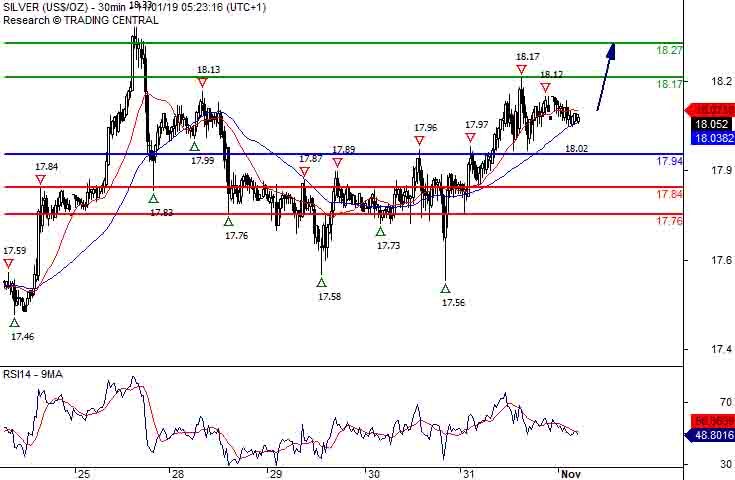Click the 'Nov' label on time axis
The image size is (735, 480).
point(571,474)
